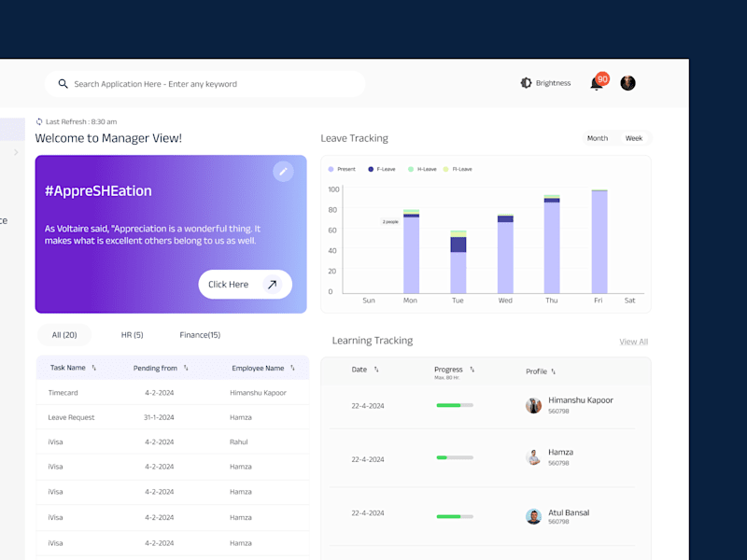747x560 pixels.
Task: Toggle the Fl-Leave legend item
Action: coord(458,169)
